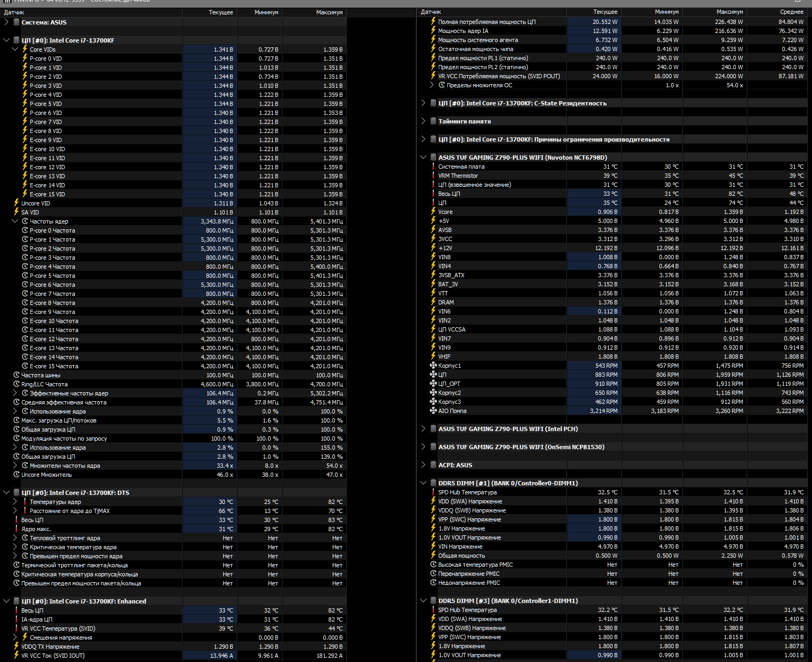Click thermometer icon of VR VCC Температура (SVID)
Viewport: 812px width, 662px height.
[x=16, y=628]
